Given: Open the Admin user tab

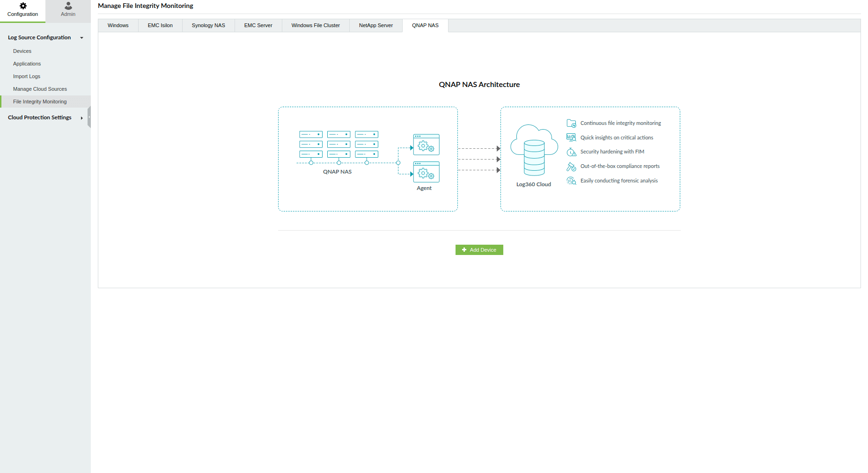Looking at the screenshot, I should point(68,10).
